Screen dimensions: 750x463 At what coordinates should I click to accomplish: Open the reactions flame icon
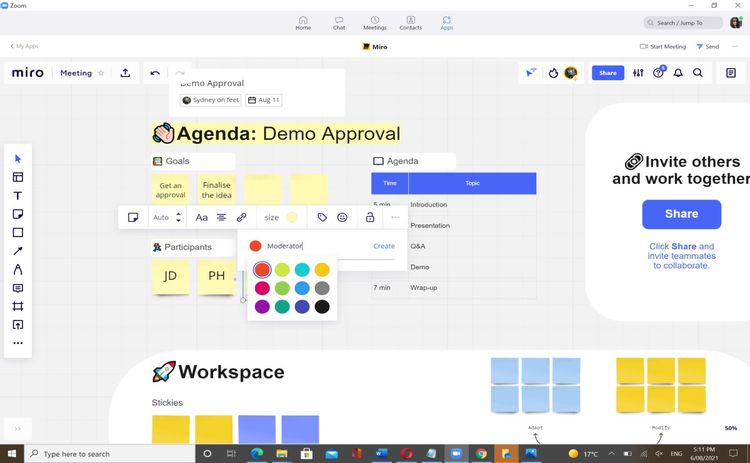tap(553, 73)
